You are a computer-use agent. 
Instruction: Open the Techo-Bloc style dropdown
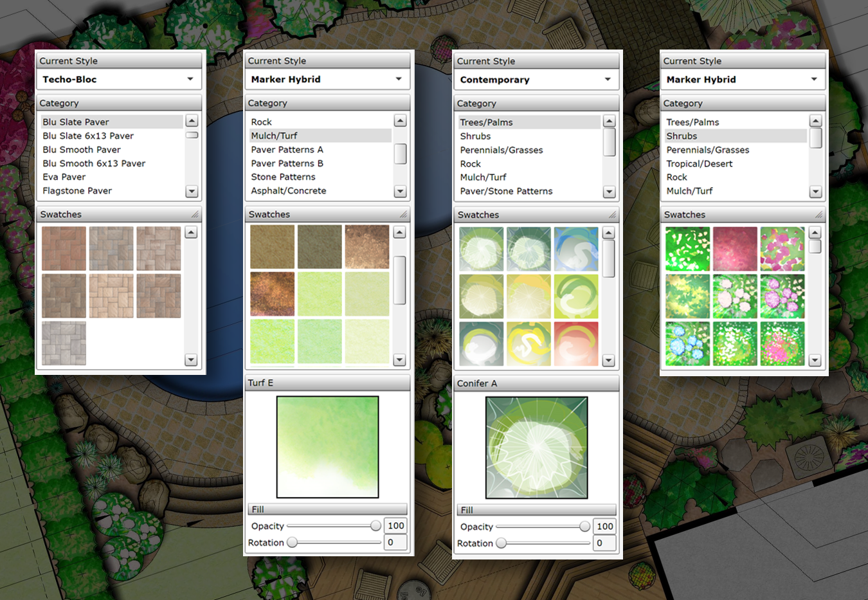coord(118,79)
